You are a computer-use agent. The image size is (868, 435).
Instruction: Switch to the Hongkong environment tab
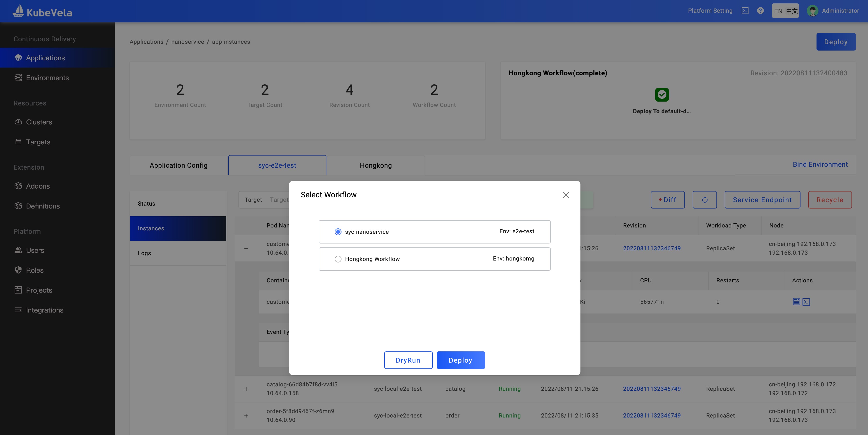pos(375,165)
